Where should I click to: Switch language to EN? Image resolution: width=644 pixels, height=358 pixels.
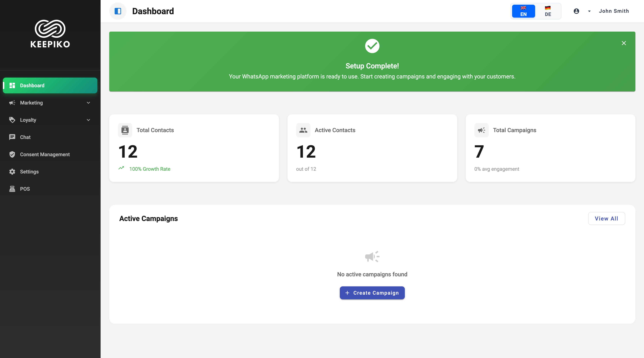point(523,11)
